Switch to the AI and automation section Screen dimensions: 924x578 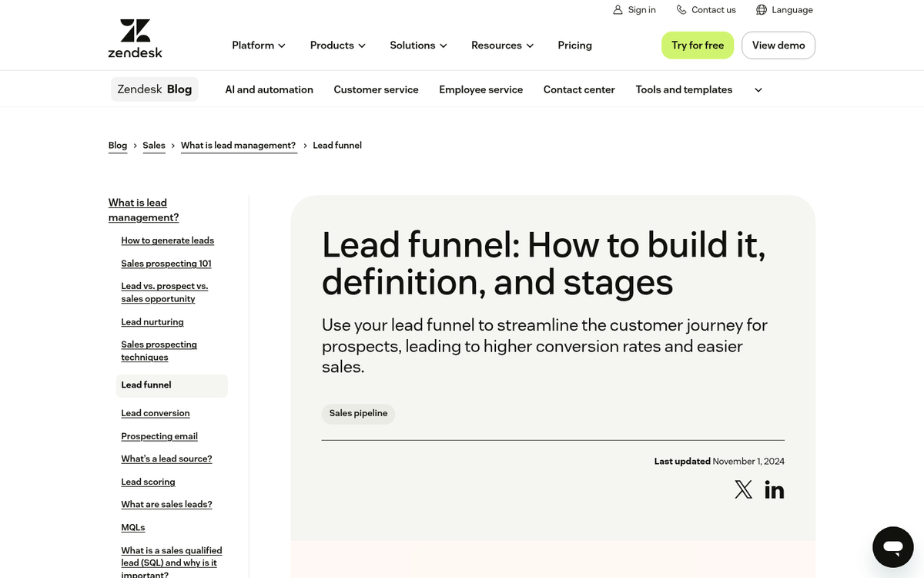269,89
